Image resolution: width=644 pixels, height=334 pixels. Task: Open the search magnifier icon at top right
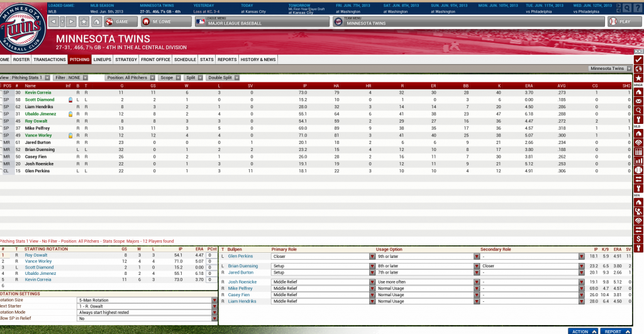627,8
